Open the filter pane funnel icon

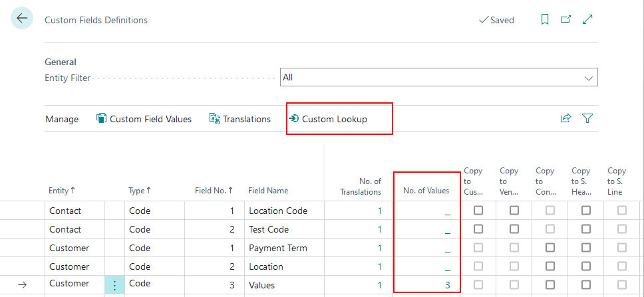click(587, 119)
